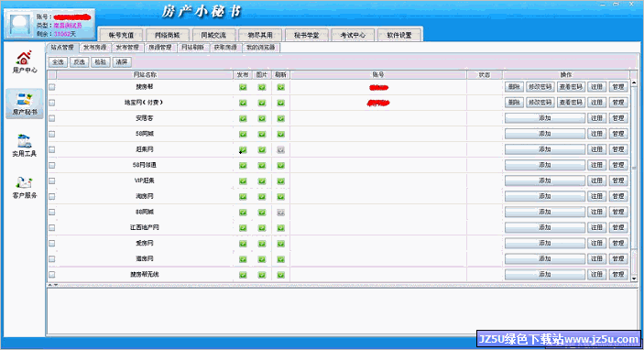644x350 pixels.
Task: Open 实用工具 from the sidebar
Action: pyautogui.click(x=24, y=146)
